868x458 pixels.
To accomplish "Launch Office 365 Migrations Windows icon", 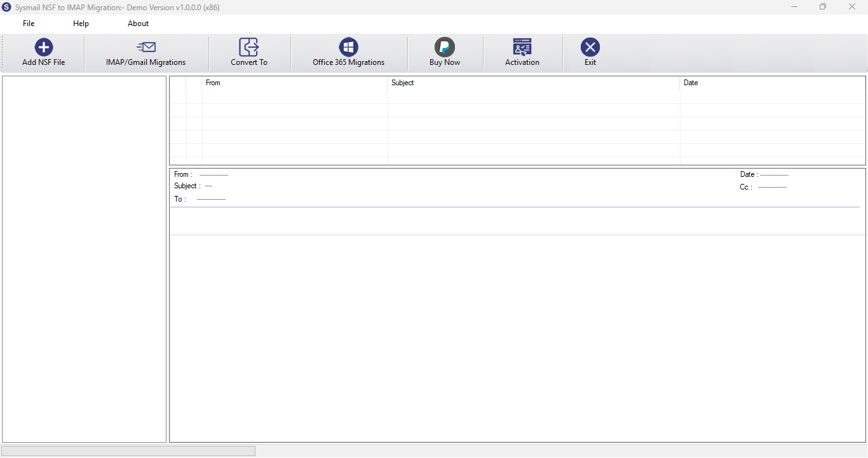I will 348,47.
